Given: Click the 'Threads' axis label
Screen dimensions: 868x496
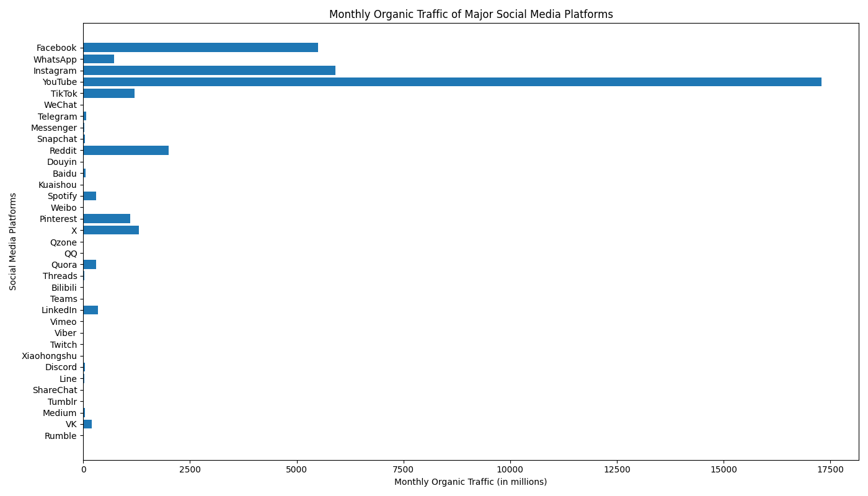Looking at the screenshot, I should [60, 276].
